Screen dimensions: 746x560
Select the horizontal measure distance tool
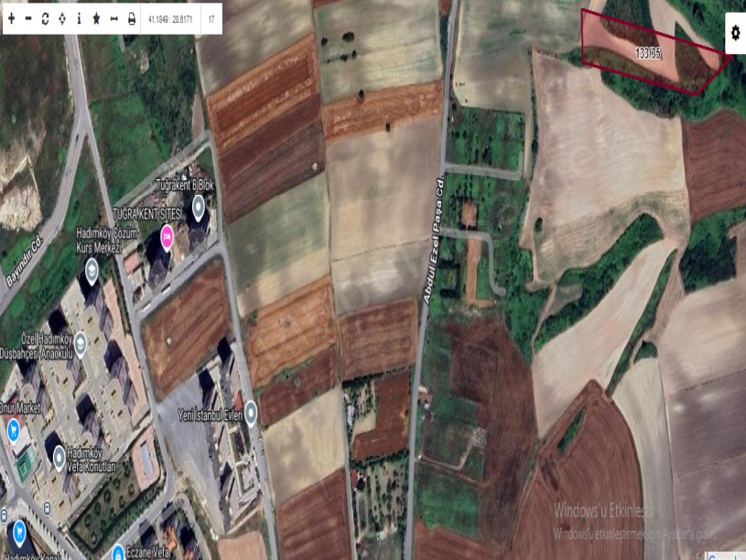point(114,18)
